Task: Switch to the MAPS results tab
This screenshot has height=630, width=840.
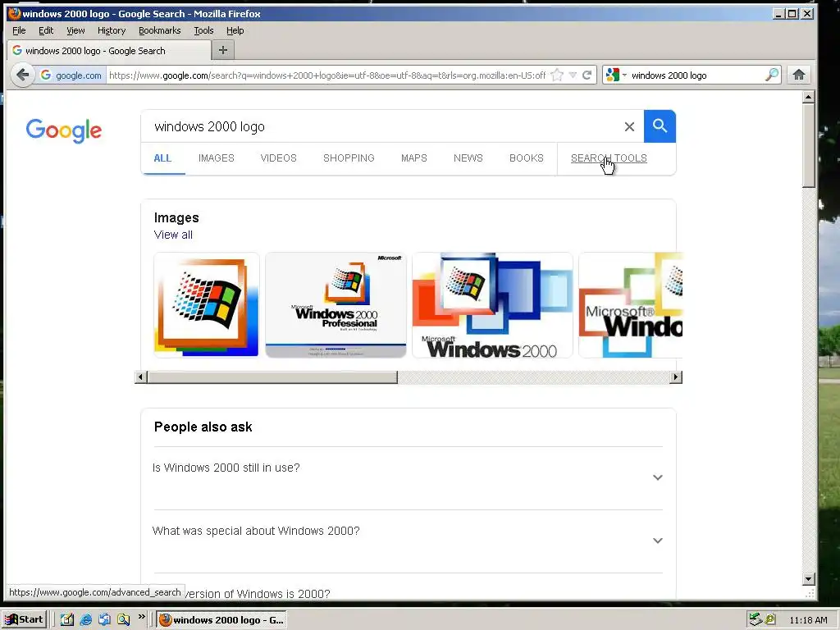Action: pyautogui.click(x=414, y=158)
